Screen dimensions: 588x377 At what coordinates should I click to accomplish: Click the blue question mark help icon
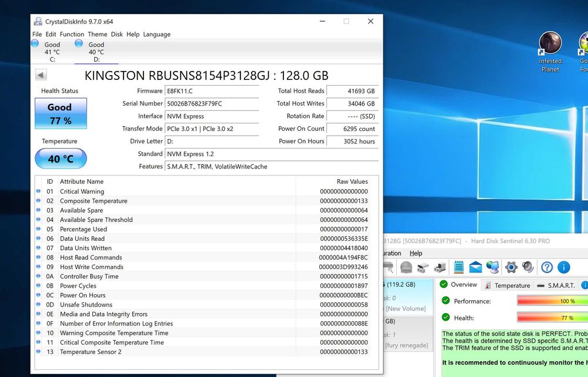[x=547, y=268]
